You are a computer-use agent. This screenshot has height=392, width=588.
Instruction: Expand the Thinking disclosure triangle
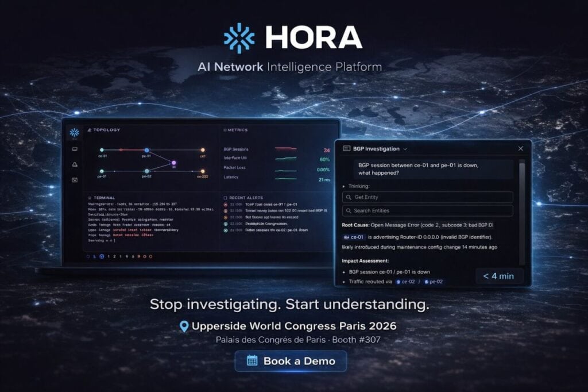point(344,186)
